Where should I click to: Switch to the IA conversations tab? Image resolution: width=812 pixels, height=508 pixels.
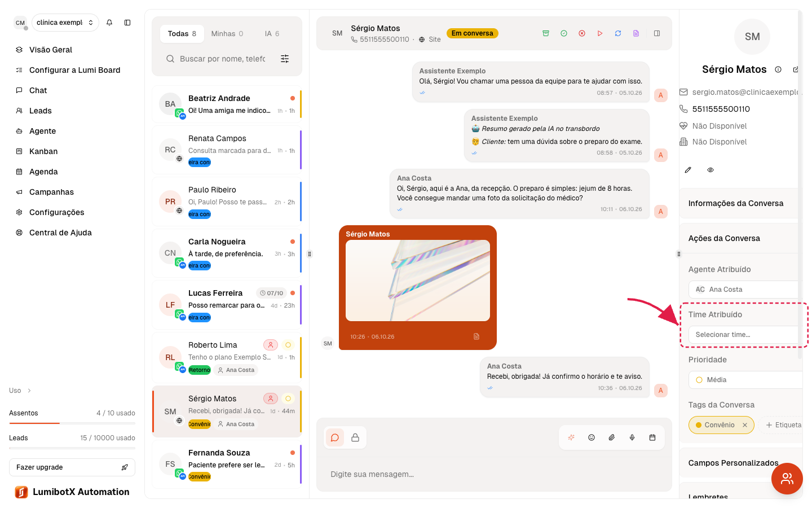click(x=272, y=33)
